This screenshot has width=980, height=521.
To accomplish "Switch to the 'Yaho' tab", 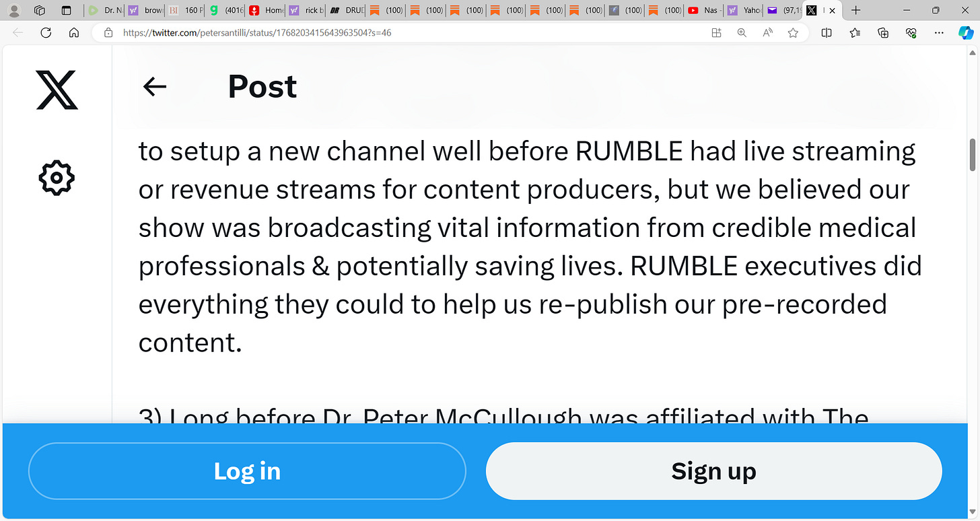I will click(x=744, y=10).
